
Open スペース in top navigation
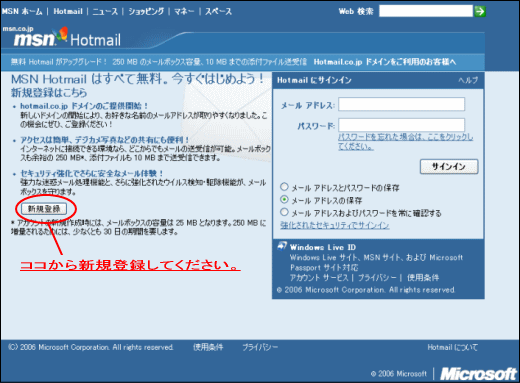(x=218, y=11)
